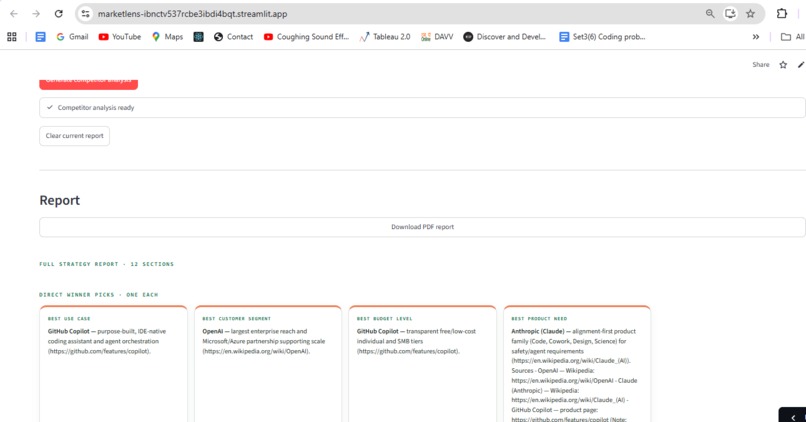
Task: Open the apps grid shortcut
Action: pyautogui.click(x=12, y=36)
